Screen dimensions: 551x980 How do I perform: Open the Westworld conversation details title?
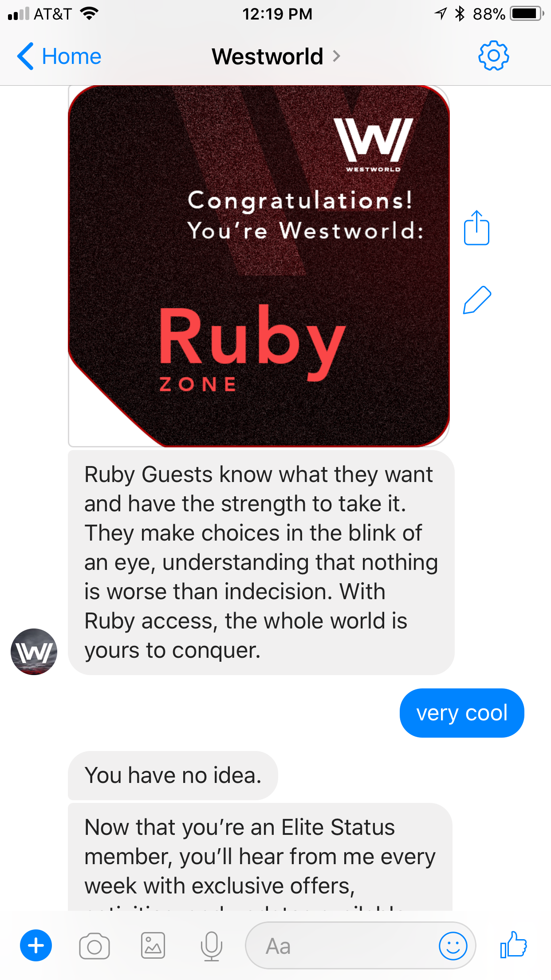point(268,56)
